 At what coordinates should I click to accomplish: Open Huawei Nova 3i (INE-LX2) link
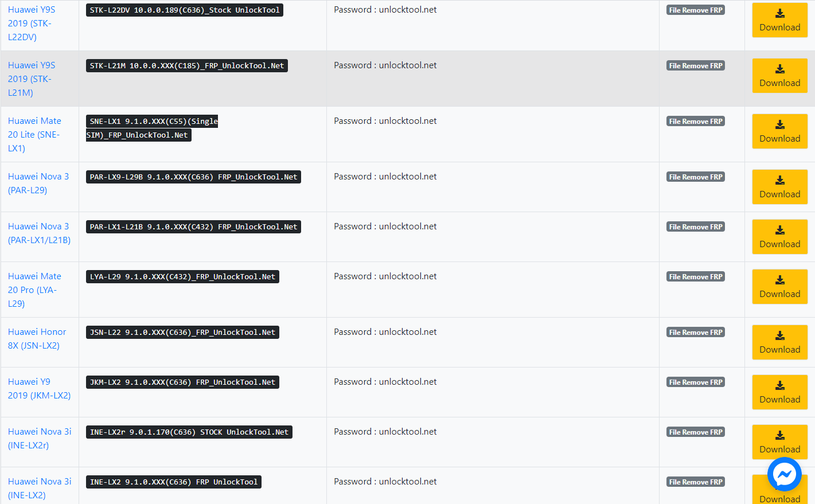[x=40, y=489]
